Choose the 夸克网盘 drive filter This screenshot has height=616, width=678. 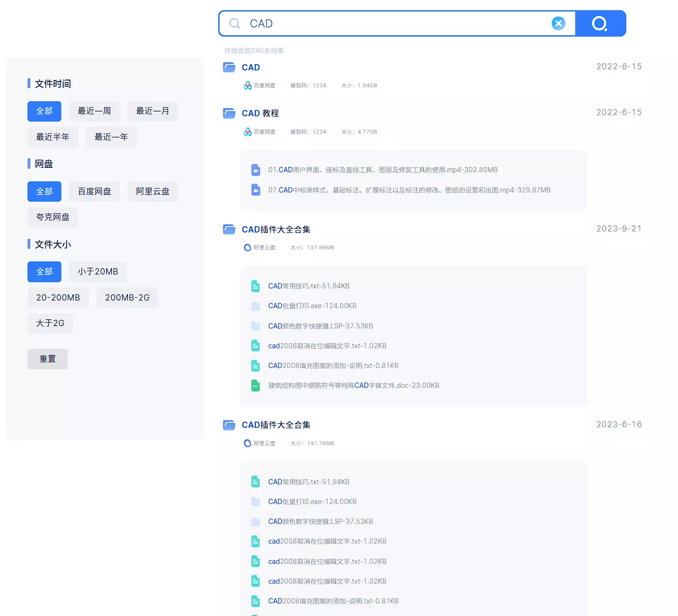pyautogui.click(x=53, y=217)
